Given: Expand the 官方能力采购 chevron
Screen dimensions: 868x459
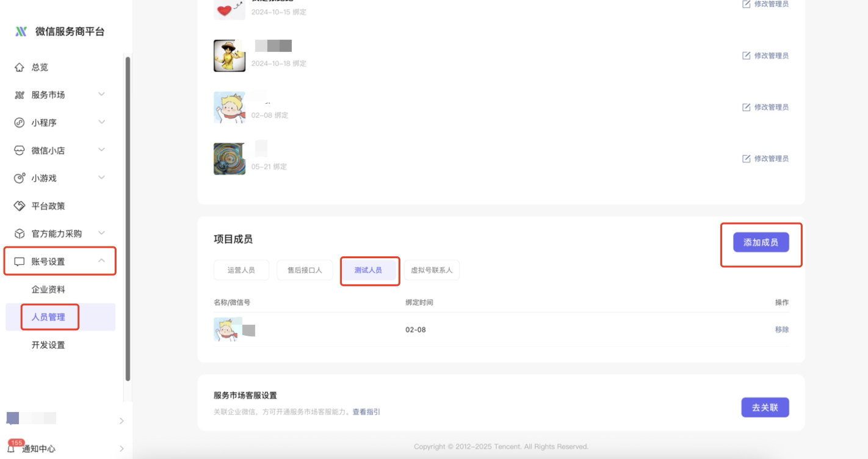Looking at the screenshot, I should click(101, 233).
